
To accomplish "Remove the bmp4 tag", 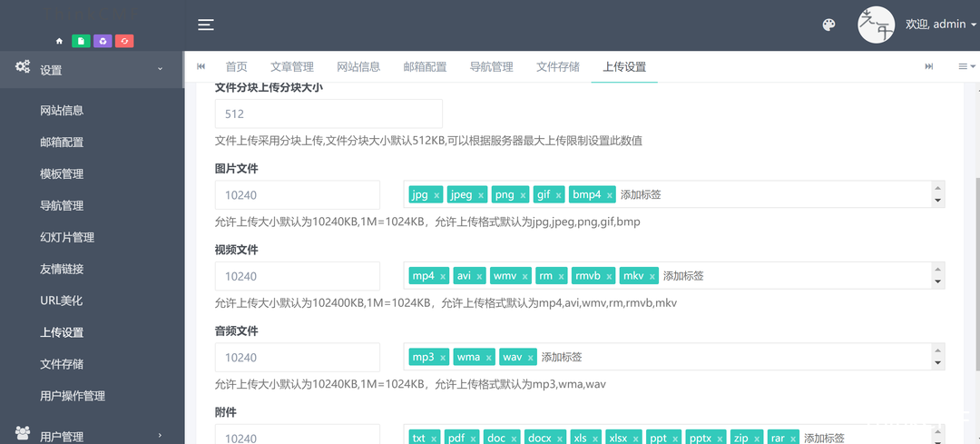I will point(610,195).
